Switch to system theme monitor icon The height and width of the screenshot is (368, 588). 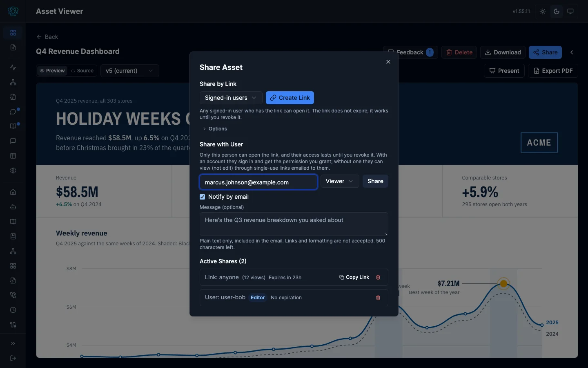570,11
